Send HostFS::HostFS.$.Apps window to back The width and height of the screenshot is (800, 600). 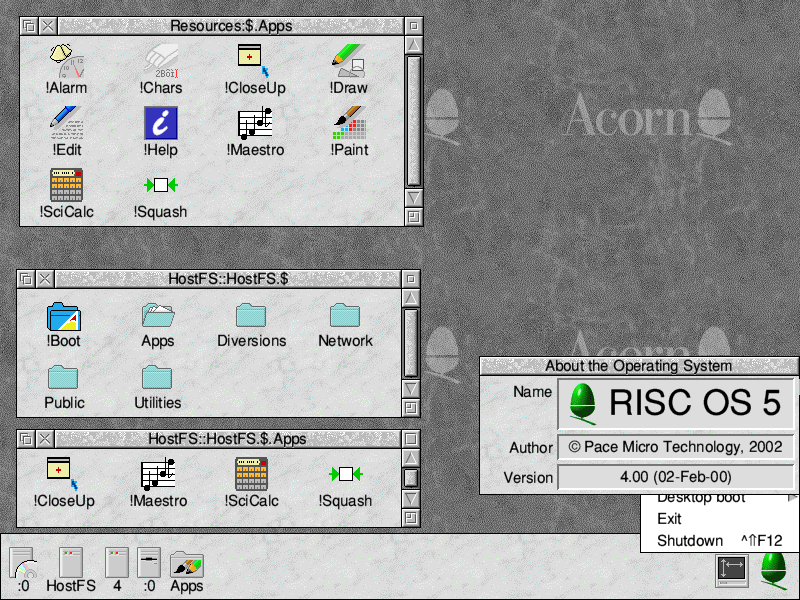[x=26, y=439]
